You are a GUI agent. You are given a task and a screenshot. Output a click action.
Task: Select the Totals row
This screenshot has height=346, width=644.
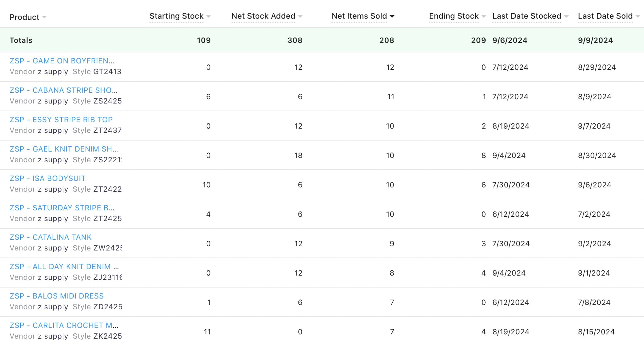[322, 41]
